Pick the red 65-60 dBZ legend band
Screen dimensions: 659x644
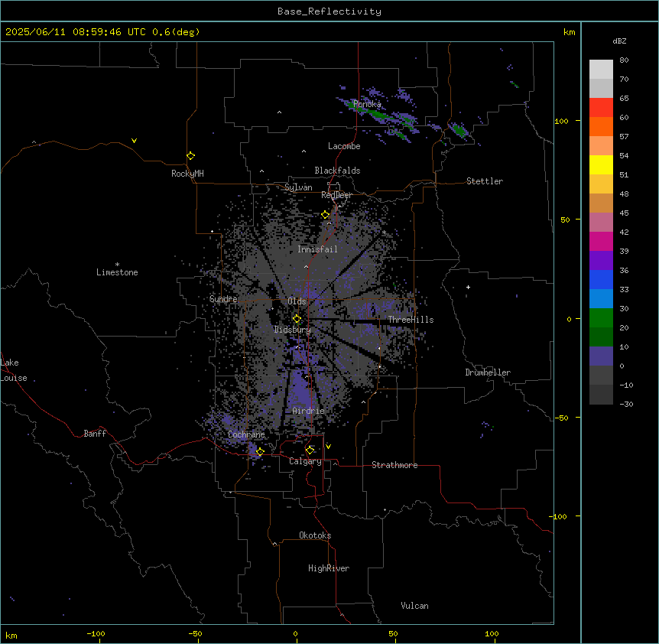click(x=601, y=108)
